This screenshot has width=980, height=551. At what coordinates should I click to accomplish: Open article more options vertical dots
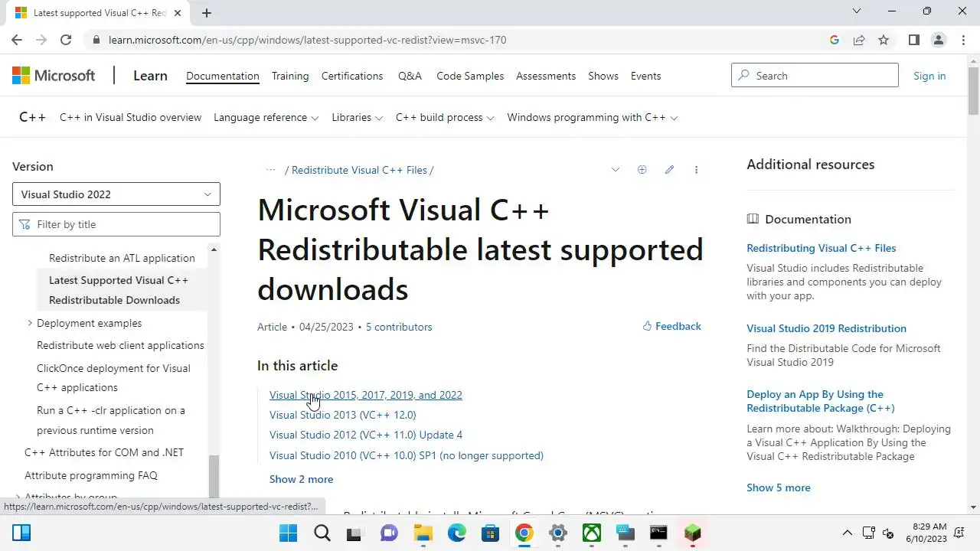click(x=696, y=170)
